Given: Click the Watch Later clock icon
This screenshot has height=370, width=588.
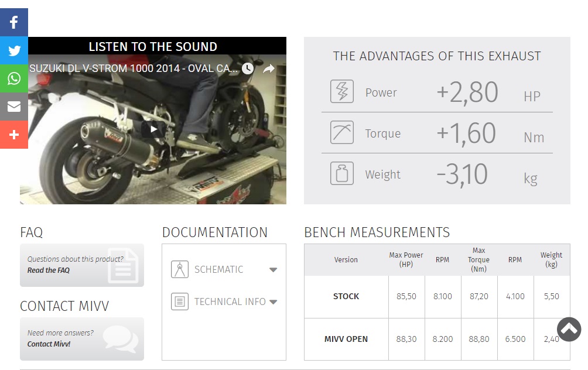Looking at the screenshot, I should [x=248, y=68].
